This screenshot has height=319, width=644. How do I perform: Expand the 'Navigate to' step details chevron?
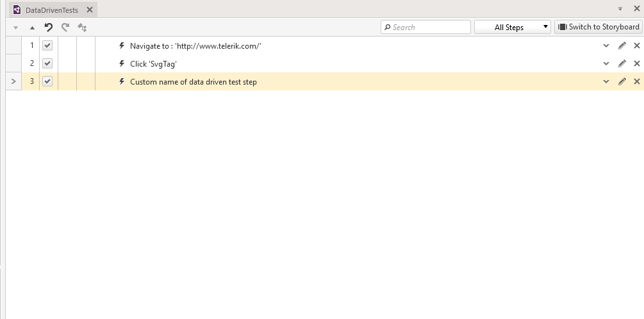pos(606,45)
